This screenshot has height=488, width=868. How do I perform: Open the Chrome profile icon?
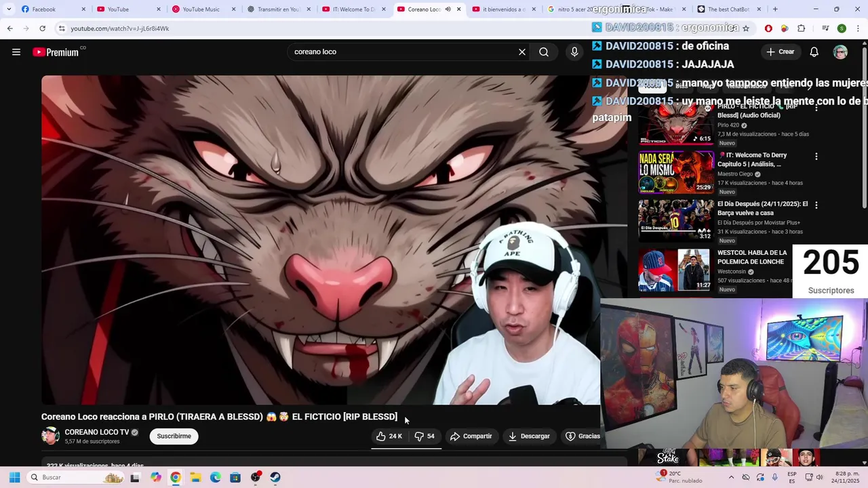(x=842, y=28)
